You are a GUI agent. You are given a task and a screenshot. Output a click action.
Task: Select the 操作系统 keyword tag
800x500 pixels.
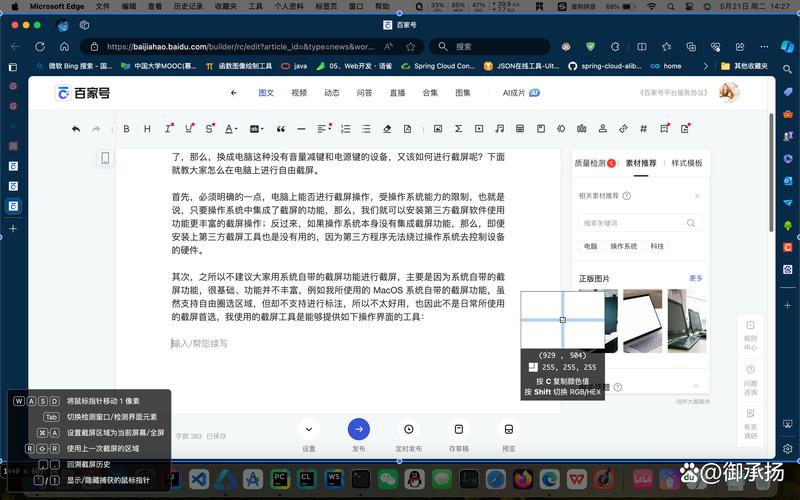tap(623, 246)
